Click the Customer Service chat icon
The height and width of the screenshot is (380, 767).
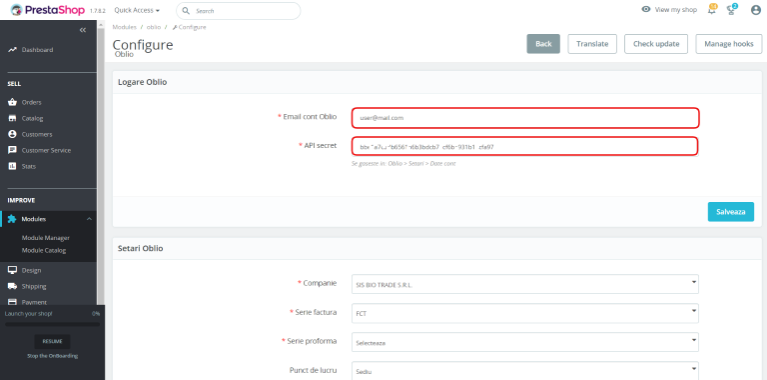click(12, 150)
